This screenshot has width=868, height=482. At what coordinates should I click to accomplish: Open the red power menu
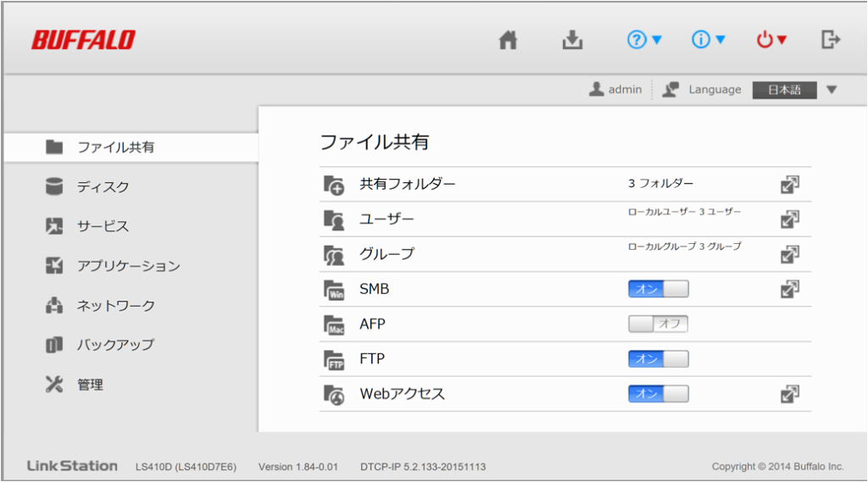click(x=771, y=40)
